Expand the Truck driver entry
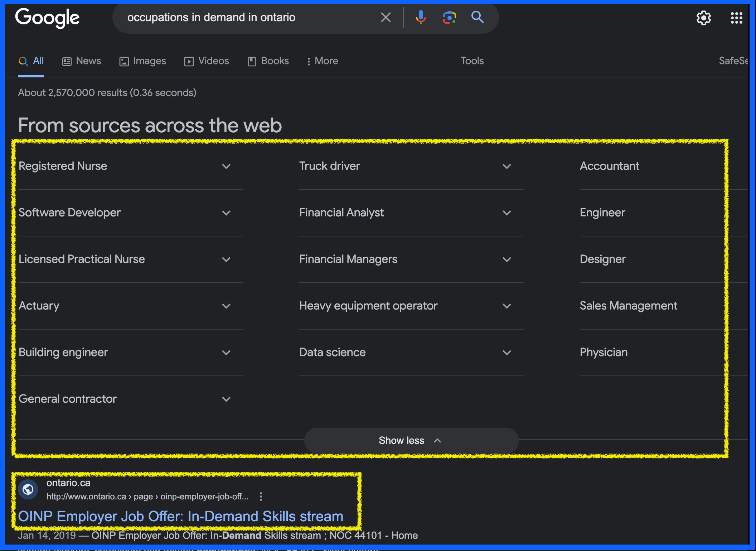 [x=507, y=166]
